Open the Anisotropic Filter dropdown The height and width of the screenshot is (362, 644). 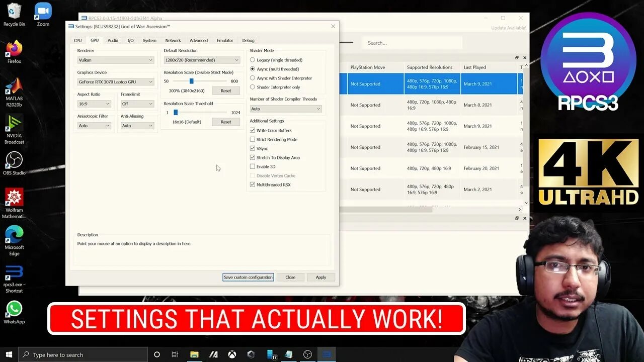(x=94, y=126)
